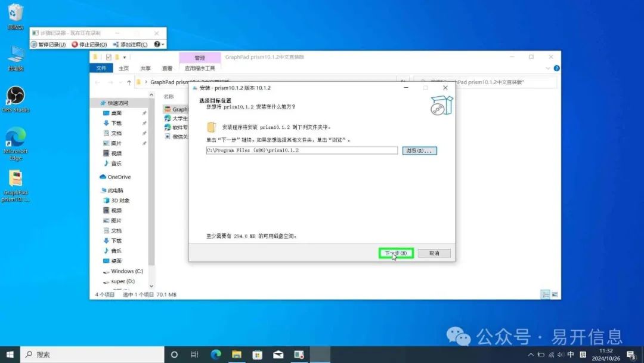The height and width of the screenshot is (363, 644).
Task: Click the 浏览(R)... button to choose a folder
Action: pos(419,150)
